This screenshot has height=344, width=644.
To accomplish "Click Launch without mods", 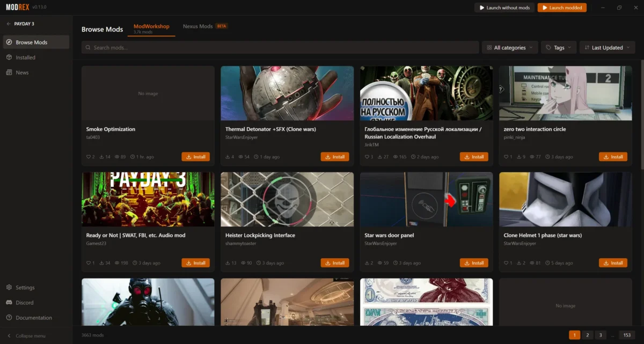I will [504, 8].
